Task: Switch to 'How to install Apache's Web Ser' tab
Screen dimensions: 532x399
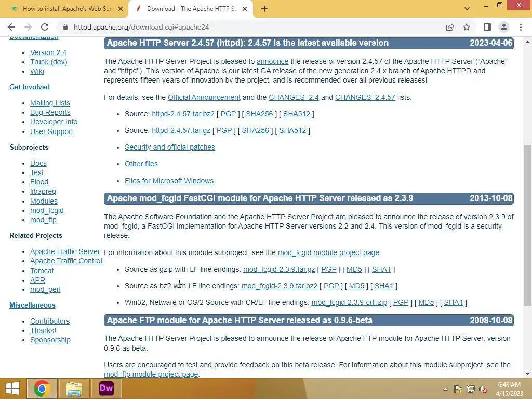Action: pyautogui.click(x=66, y=9)
